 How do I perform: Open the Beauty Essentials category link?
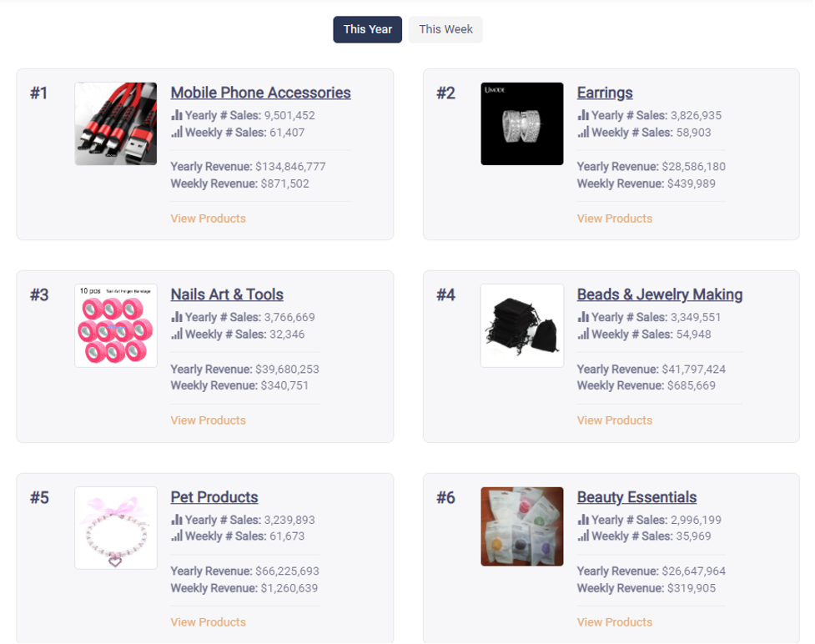(x=636, y=497)
